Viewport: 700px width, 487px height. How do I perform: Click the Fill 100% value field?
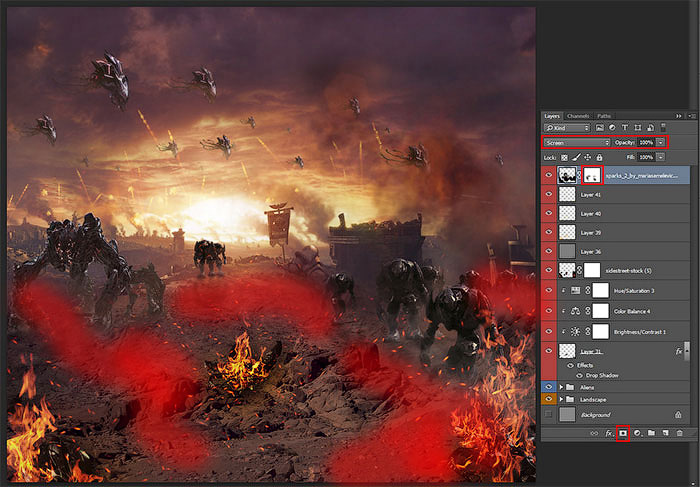(x=646, y=158)
